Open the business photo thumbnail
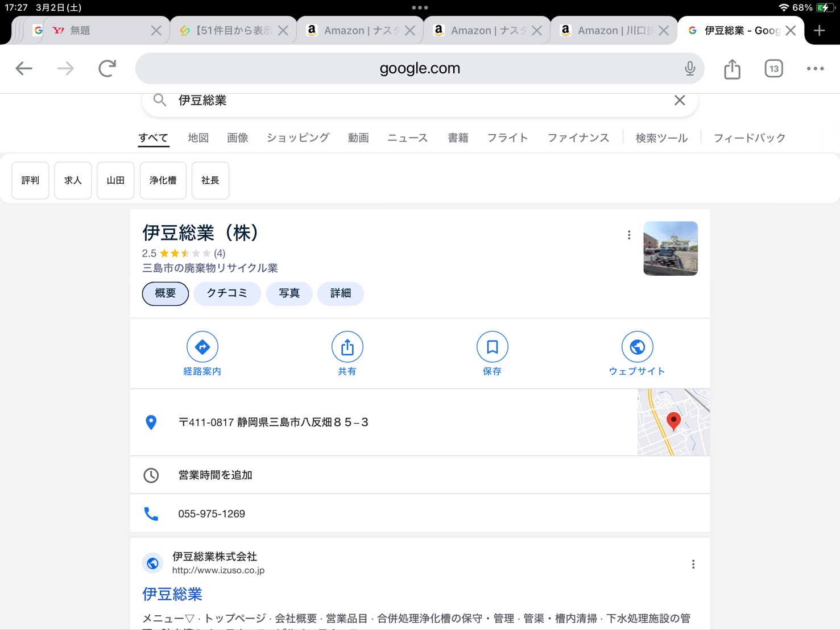Viewport: 840px width, 630px height. [671, 248]
